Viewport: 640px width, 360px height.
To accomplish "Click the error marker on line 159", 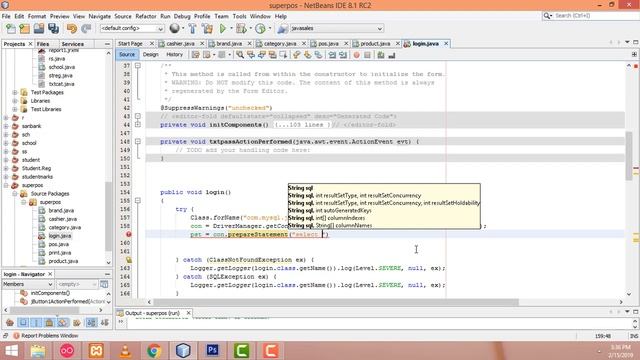I will (129, 234).
